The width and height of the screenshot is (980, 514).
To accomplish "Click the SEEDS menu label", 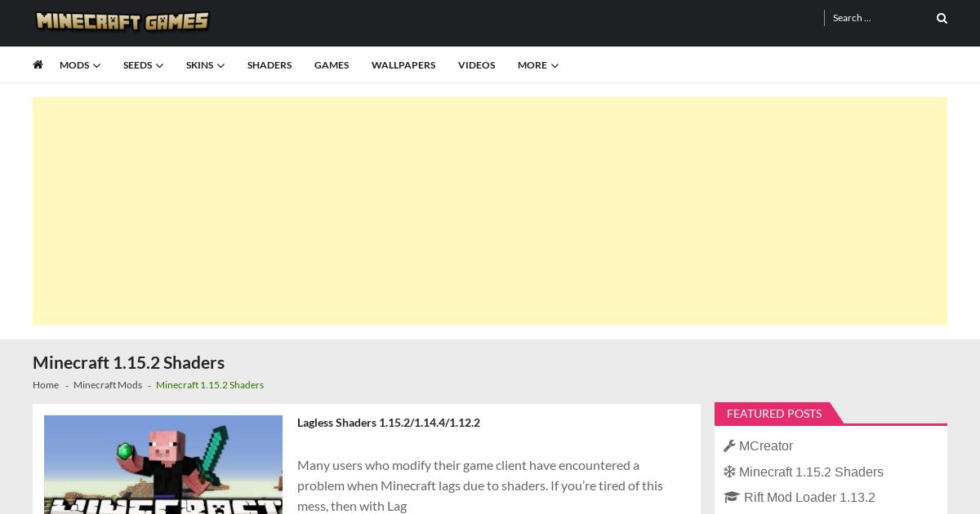I will (138, 65).
